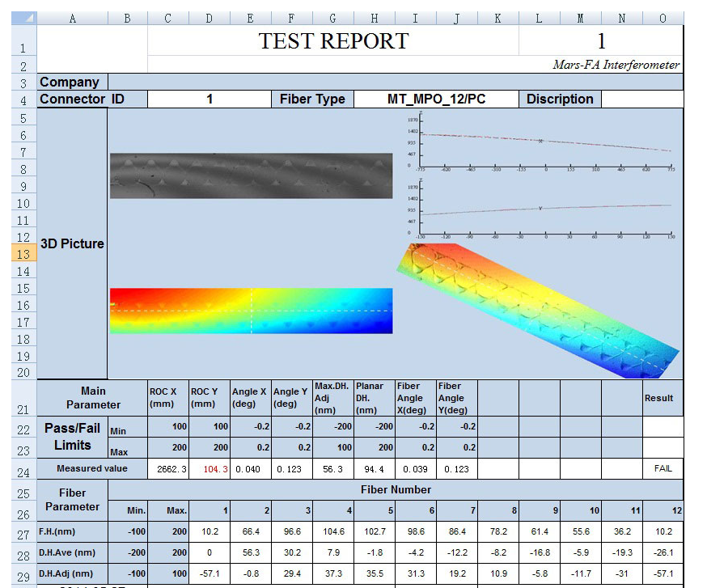Select column O header

tap(663, 18)
